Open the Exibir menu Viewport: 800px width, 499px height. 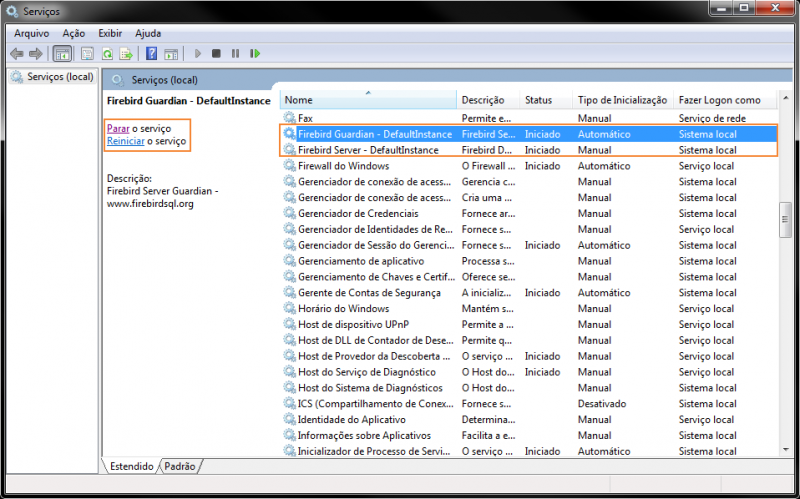[110, 33]
